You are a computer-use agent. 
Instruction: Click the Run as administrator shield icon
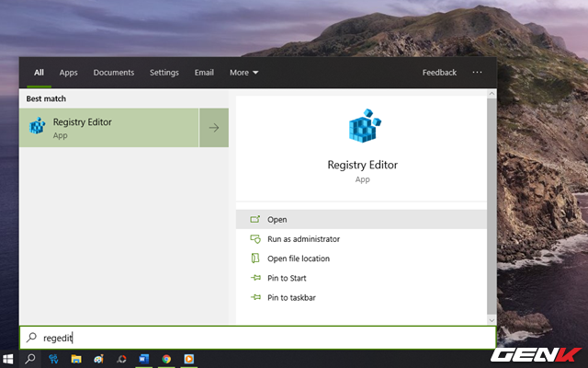pyautogui.click(x=255, y=239)
